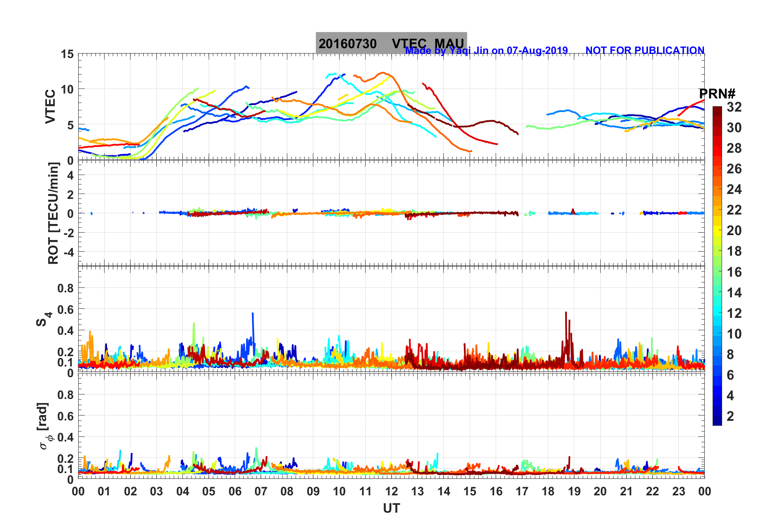This screenshot has height=532, width=783.
Task: Click VTEC y-axis tick label '10'
Action: coord(67,89)
